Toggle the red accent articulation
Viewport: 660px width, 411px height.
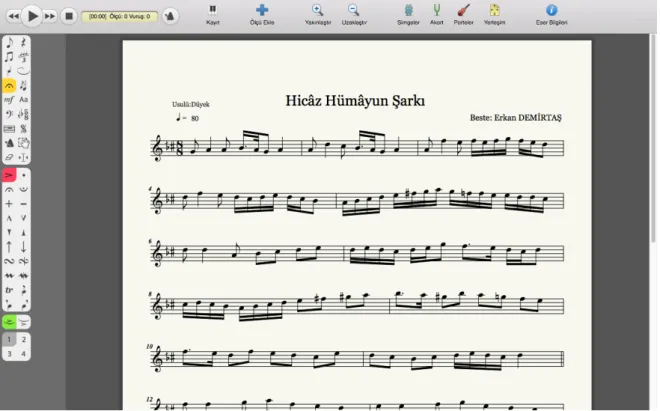[9, 175]
